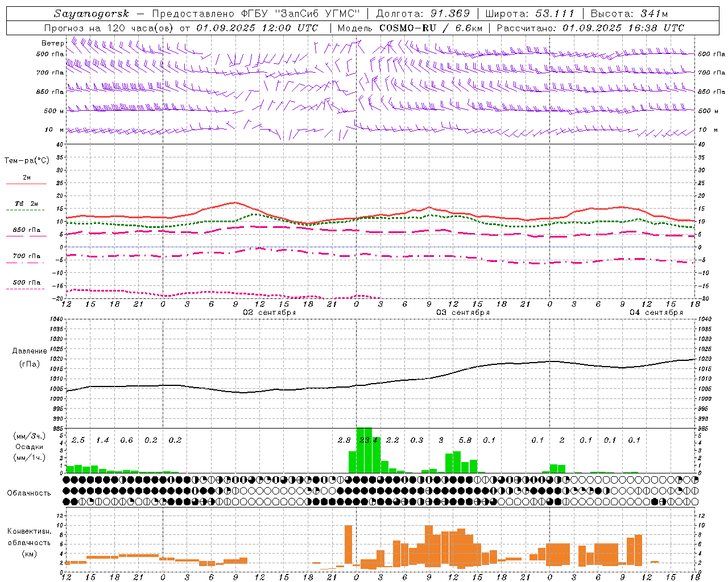Click the dotted line sample under '500 гПа' legend
The height and width of the screenshot is (582, 728).
(25, 289)
